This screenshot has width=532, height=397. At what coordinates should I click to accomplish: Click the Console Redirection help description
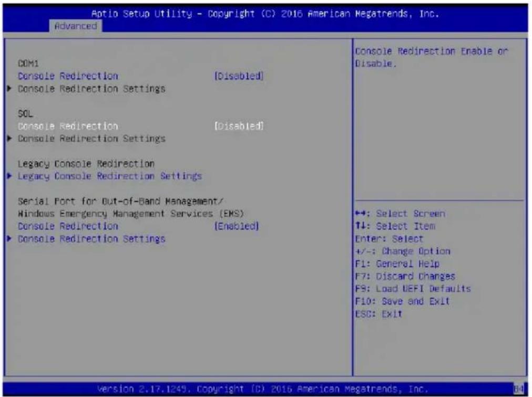[432, 57]
